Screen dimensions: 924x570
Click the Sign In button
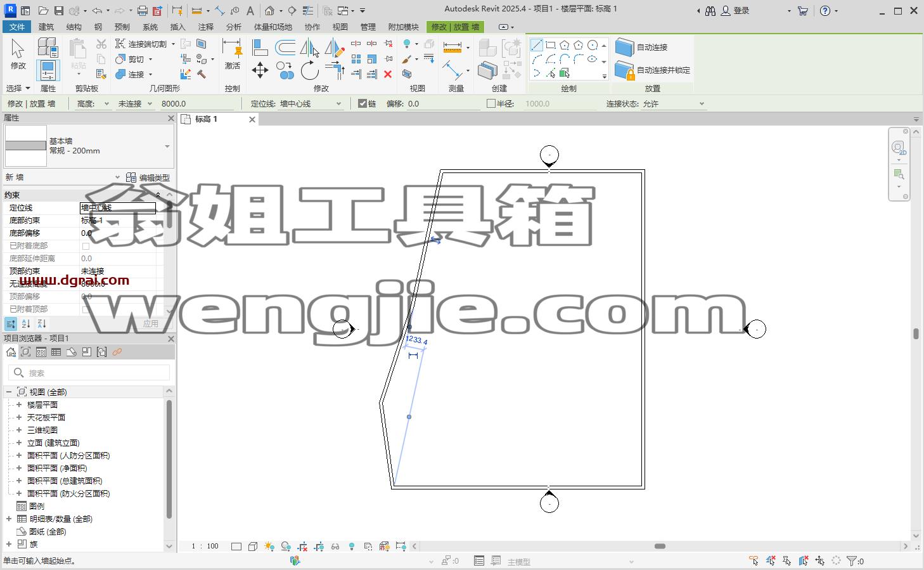[x=735, y=11]
